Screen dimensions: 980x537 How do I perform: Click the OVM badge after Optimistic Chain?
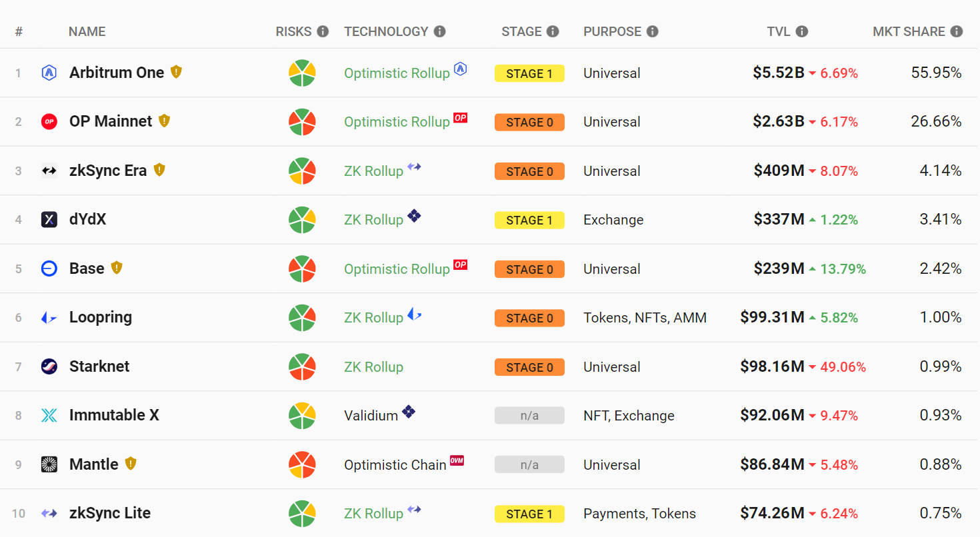pyautogui.click(x=457, y=460)
